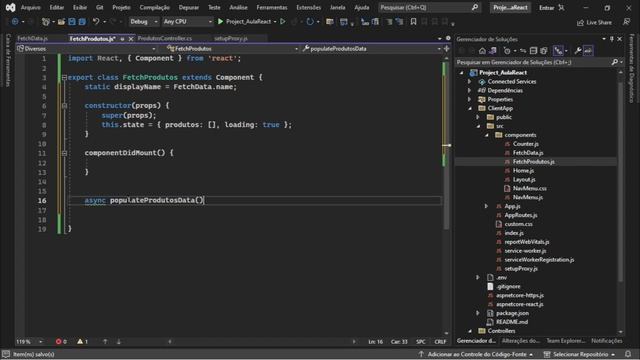
Task: Open the populateProdutosData member dropdown
Action: tap(372, 49)
